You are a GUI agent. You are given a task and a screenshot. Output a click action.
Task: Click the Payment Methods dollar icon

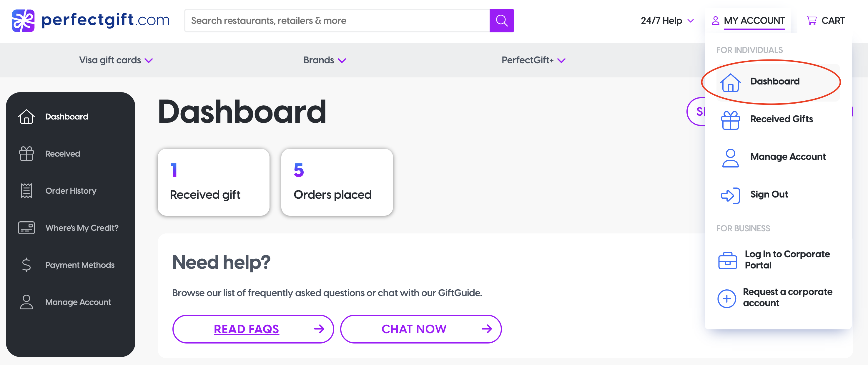[26, 265]
